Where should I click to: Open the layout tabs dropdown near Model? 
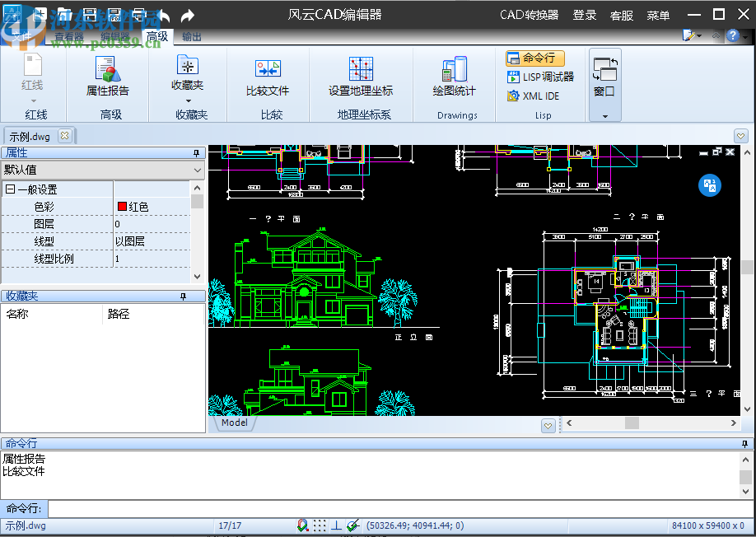(x=548, y=426)
